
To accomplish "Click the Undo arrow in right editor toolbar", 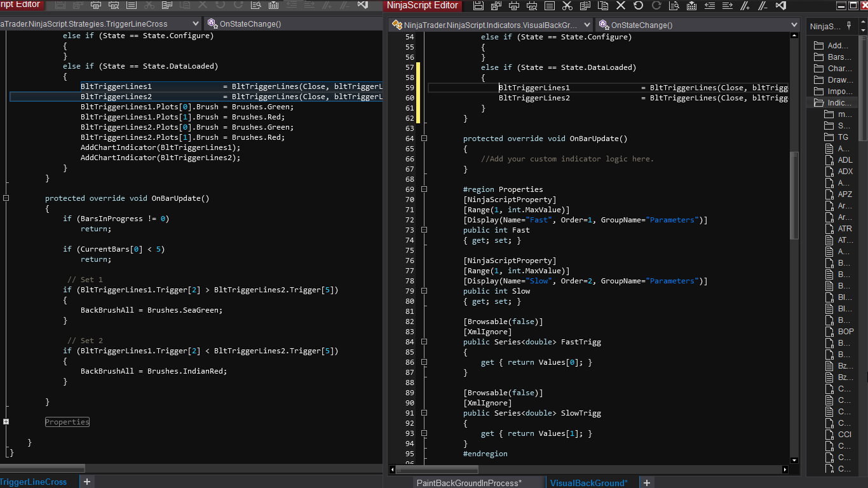I will tap(639, 6).
